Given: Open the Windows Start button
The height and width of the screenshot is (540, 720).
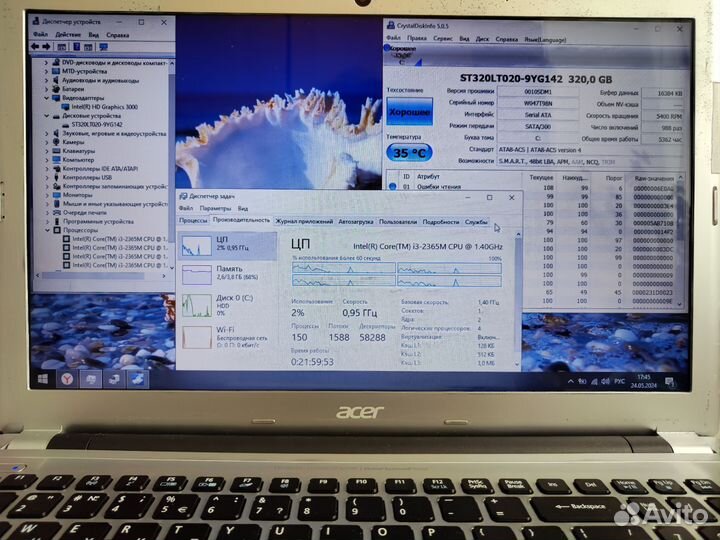Looking at the screenshot, I should coord(43,379).
